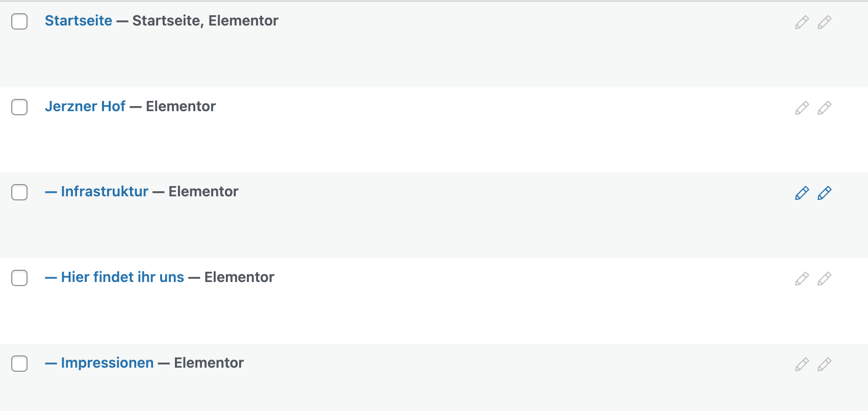This screenshot has width=868, height=411.
Task: Click first blue pencil icon in Infrastruktur row
Action: point(802,193)
